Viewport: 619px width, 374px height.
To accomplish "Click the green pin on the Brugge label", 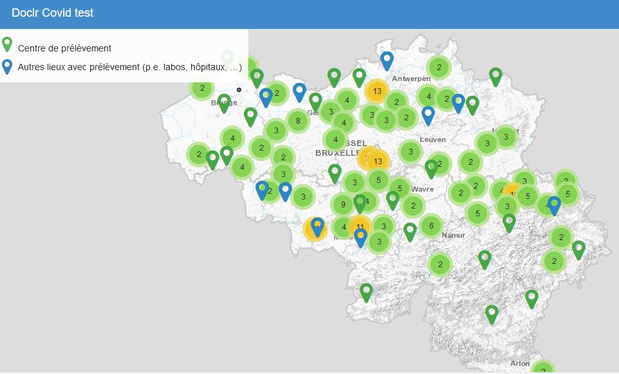I will [224, 103].
